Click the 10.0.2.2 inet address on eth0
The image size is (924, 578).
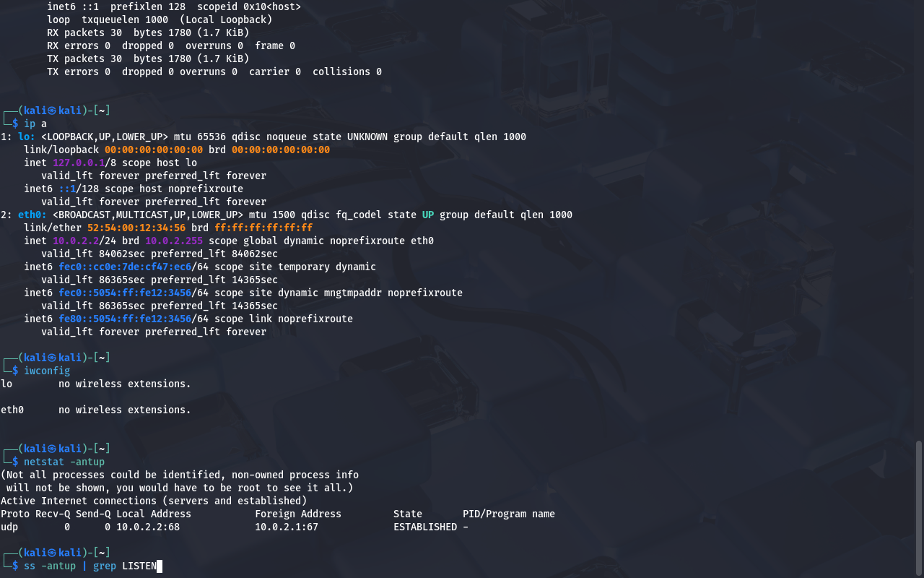pyautogui.click(x=76, y=241)
